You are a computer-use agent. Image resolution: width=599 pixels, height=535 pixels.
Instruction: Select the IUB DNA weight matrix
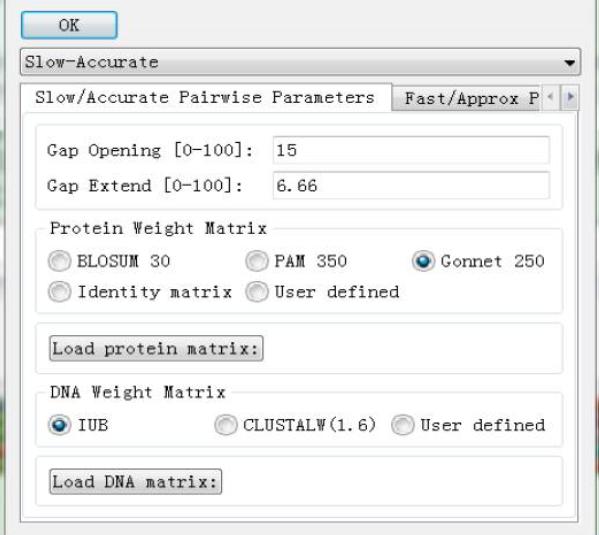(60, 425)
